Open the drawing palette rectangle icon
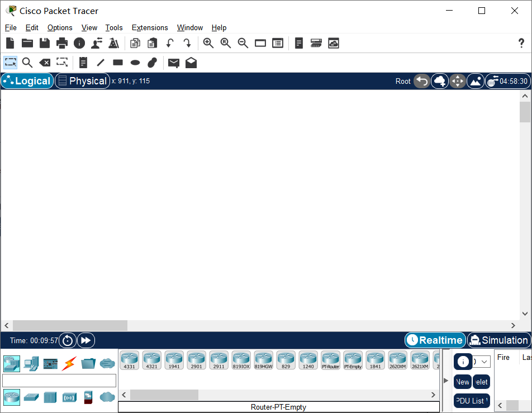Screen dimensions: 532x413 pos(260,43)
